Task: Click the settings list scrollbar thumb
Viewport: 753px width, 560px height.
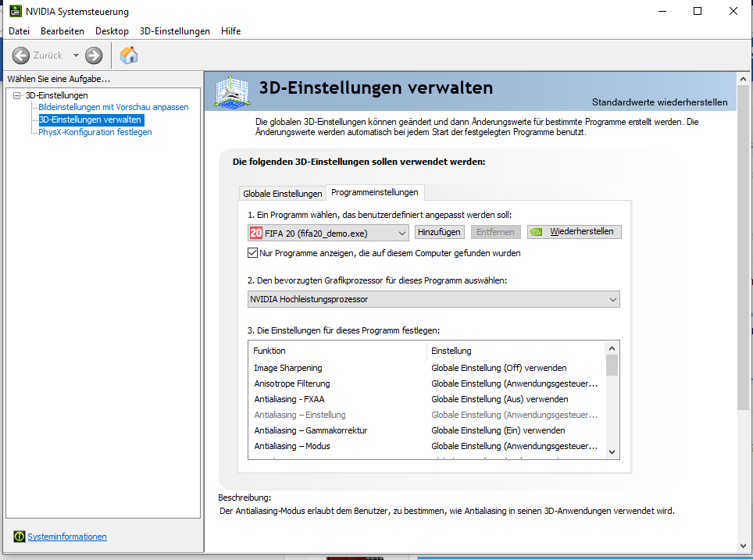Action: [x=612, y=365]
